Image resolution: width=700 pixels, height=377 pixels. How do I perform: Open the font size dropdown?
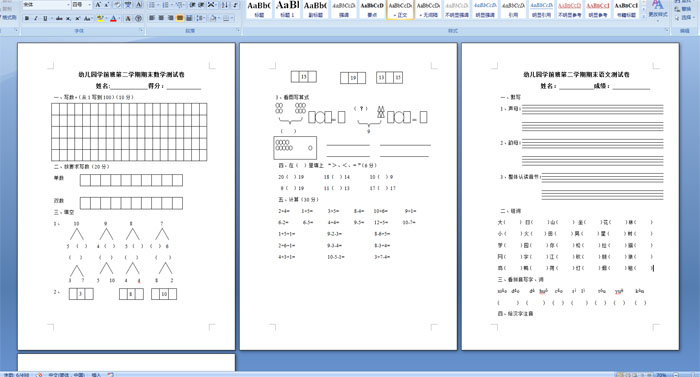click(x=89, y=5)
